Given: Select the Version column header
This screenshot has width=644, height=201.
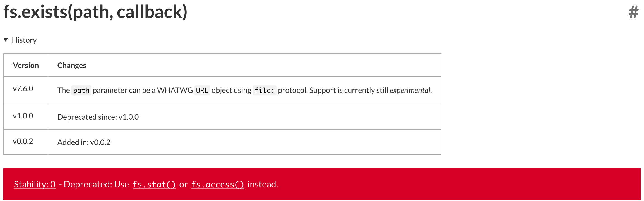Looking at the screenshot, I should pyautogui.click(x=26, y=65).
